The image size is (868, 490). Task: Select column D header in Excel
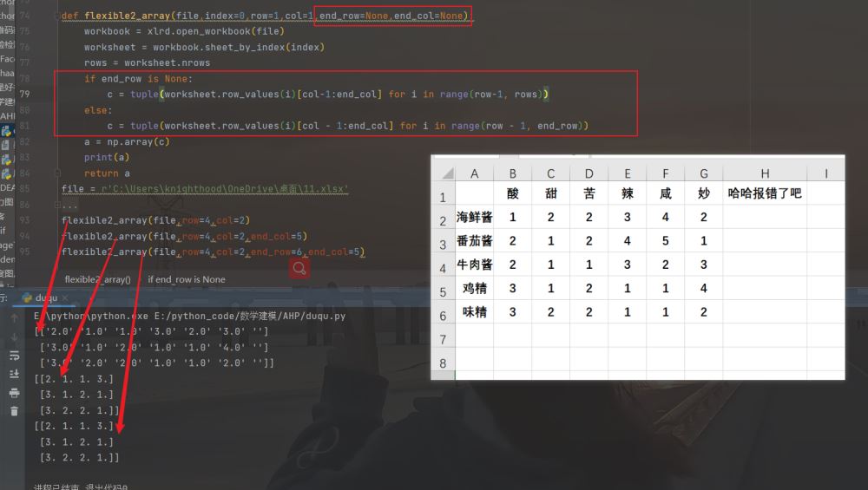click(x=589, y=173)
